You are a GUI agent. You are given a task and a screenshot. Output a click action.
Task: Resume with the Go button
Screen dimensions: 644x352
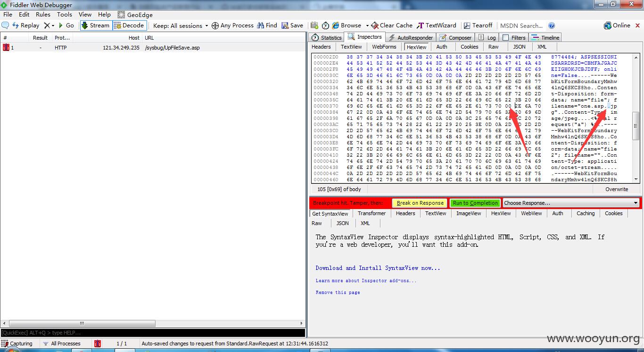[x=66, y=25]
